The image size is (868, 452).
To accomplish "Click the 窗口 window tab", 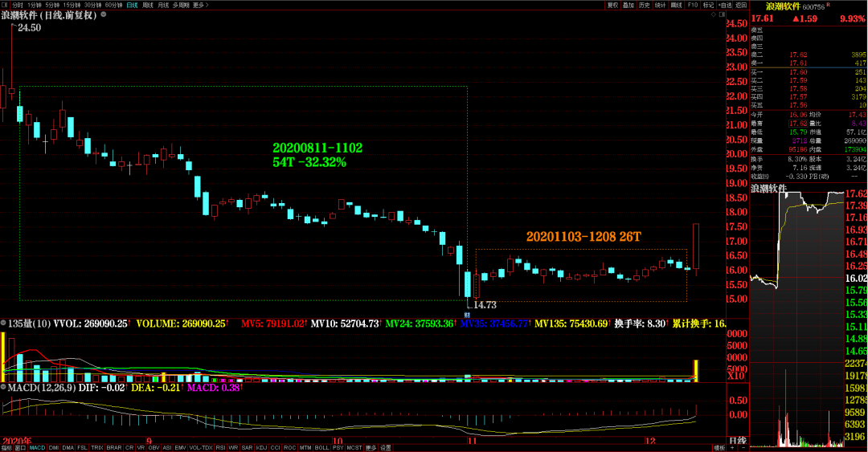I will 20,447.
